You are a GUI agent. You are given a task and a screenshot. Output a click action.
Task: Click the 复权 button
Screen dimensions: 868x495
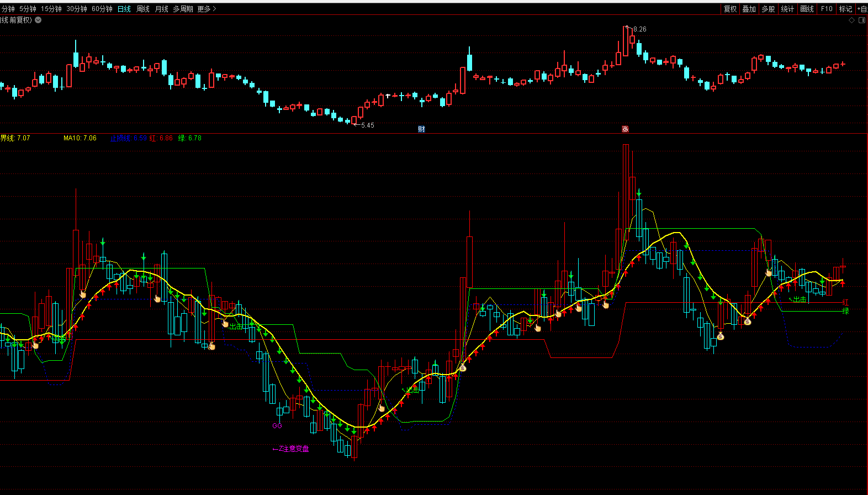tap(730, 9)
